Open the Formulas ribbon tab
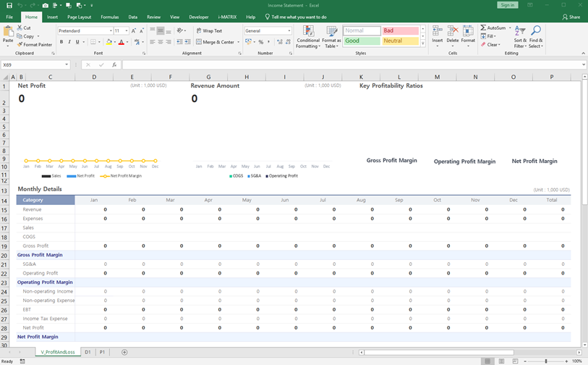This screenshot has width=588, height=365. pos(110,17)
